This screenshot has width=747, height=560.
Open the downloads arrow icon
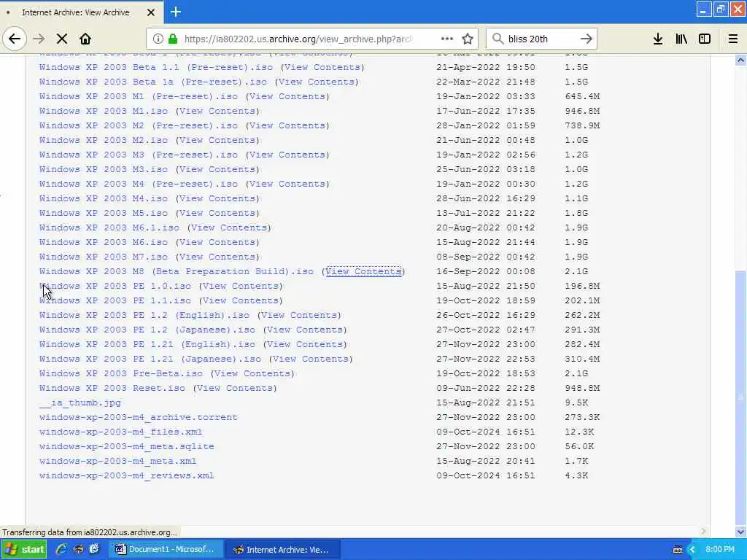(658, 39)
